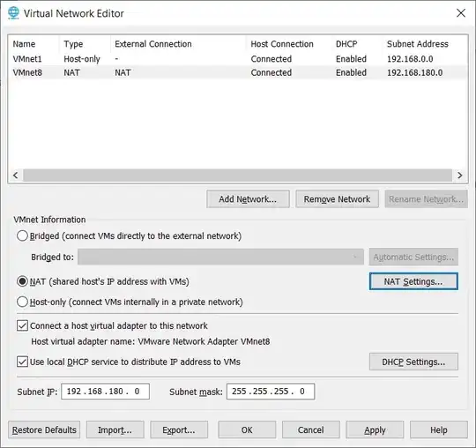Remove the selected network
Viewport: 476px width, 448px height.
point(337,199)
